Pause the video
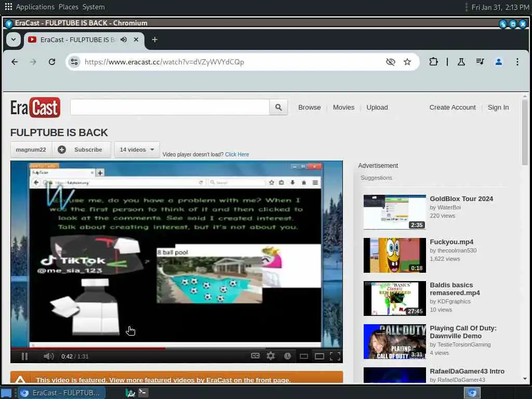Screen dimensions: 532x399 pyautogui.click(x=24, y=356)
